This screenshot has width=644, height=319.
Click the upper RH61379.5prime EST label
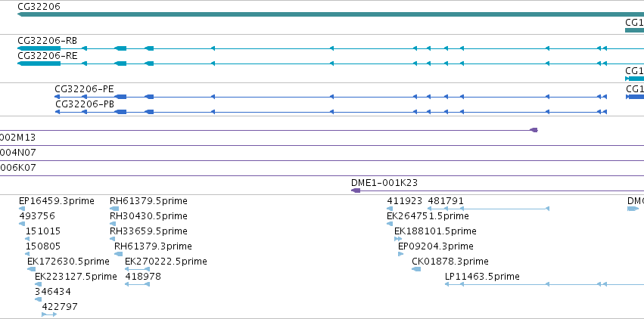point(148,201)
